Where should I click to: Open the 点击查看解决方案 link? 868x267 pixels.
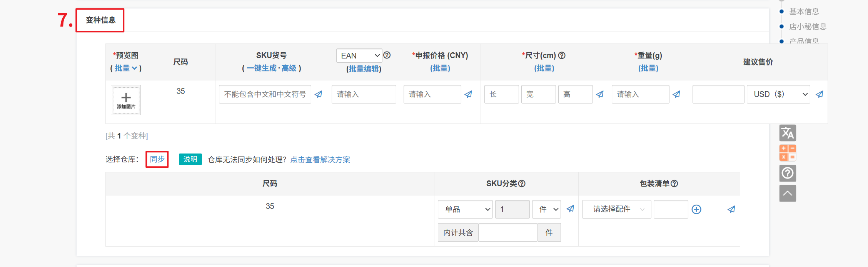coord(320,160)
